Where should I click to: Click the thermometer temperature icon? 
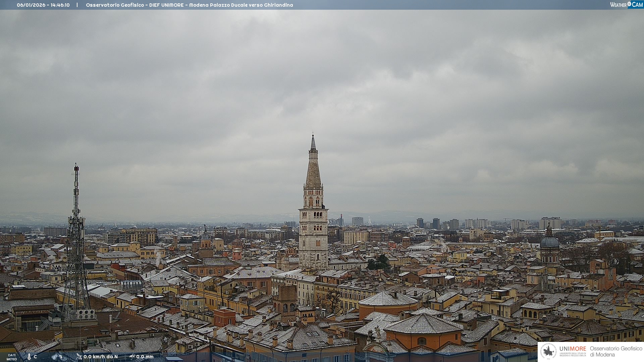pos(29,357)
